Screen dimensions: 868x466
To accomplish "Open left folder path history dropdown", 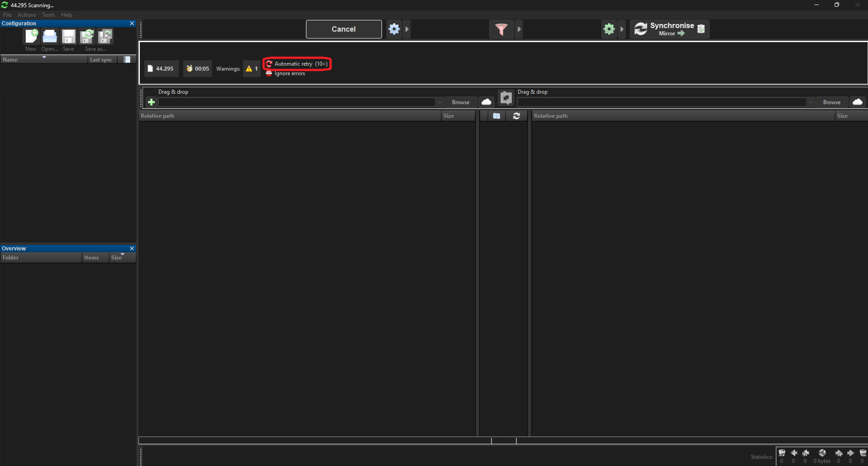I will [439, 102].
